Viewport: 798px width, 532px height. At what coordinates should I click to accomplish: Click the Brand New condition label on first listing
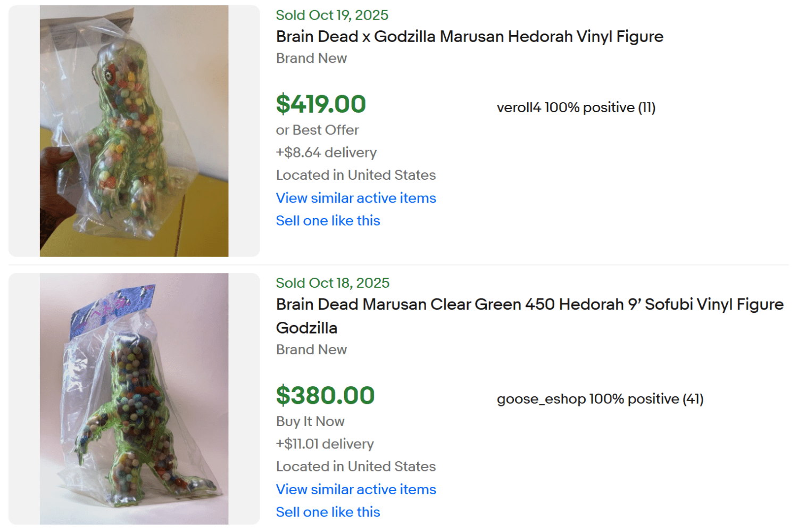[x=311, y=58]
